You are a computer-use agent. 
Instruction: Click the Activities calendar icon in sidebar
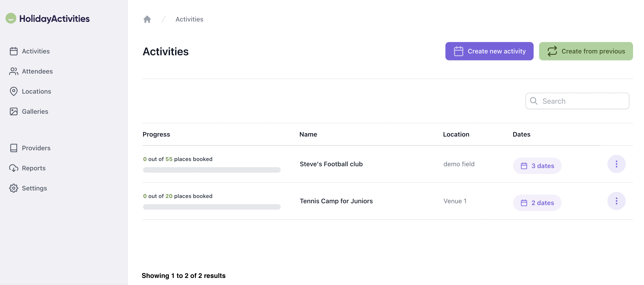tap(13, 51)
